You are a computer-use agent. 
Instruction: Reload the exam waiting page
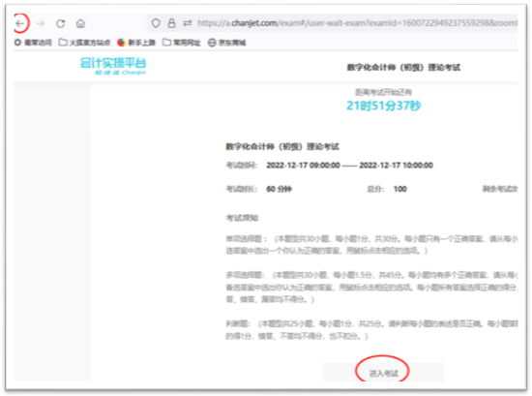[61, 23]
